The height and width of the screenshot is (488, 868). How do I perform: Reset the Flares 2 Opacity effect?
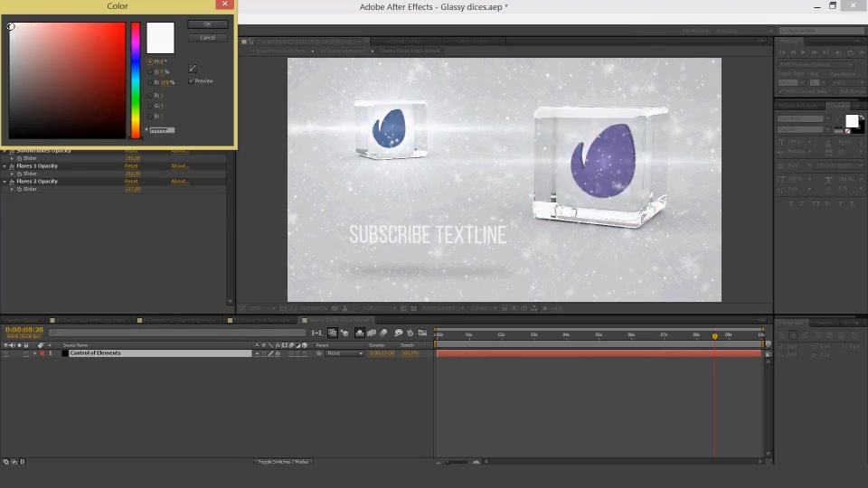[x=131, y=182]
